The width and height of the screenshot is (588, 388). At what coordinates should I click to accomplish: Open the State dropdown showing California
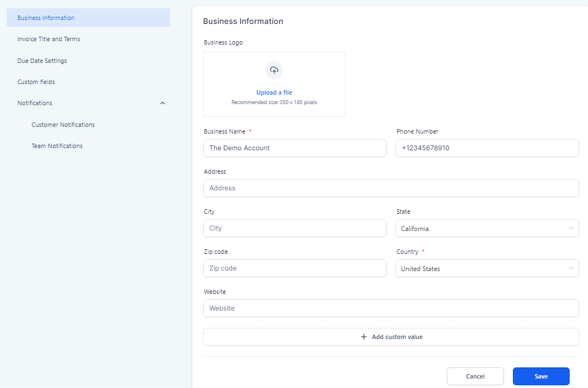487,228
